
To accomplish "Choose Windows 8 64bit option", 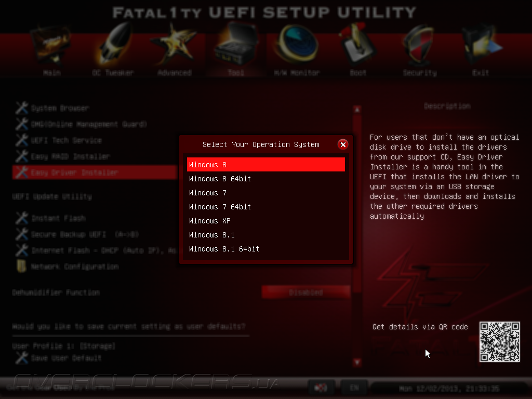I will coord(265,179).
